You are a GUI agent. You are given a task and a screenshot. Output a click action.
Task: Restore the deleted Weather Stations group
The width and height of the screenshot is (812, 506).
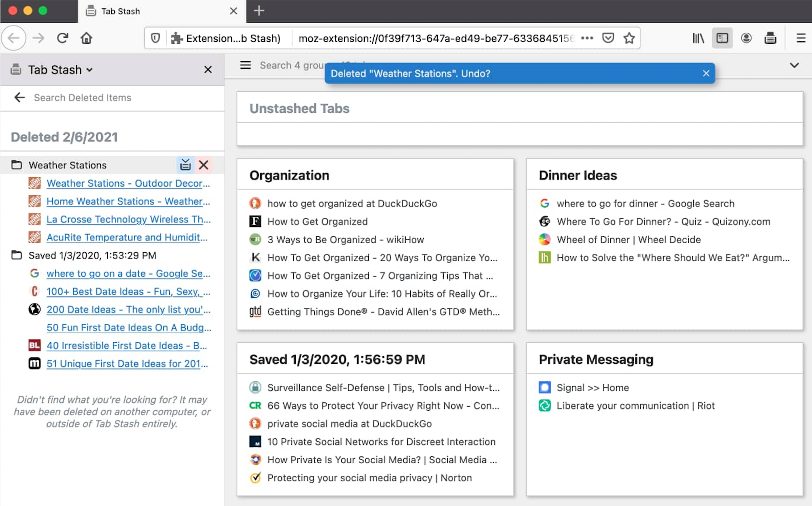coord(185,164)
